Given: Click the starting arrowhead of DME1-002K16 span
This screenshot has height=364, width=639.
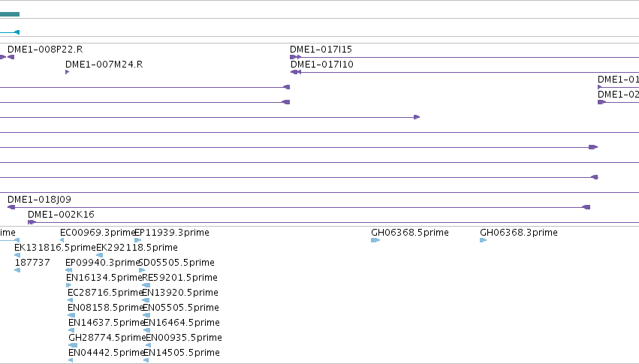Looking at the screenshot, I should click(x=32, y=222).
